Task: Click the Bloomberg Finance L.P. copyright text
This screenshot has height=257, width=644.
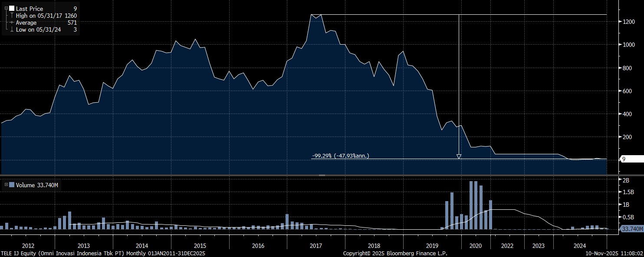Action: click(395, 253)
